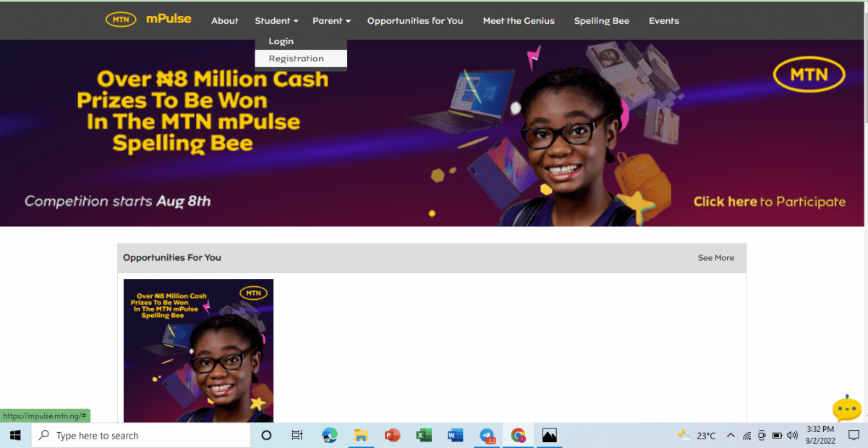Select Login from the Student menu
868x448 pixels.
click(x=281, y=41)
